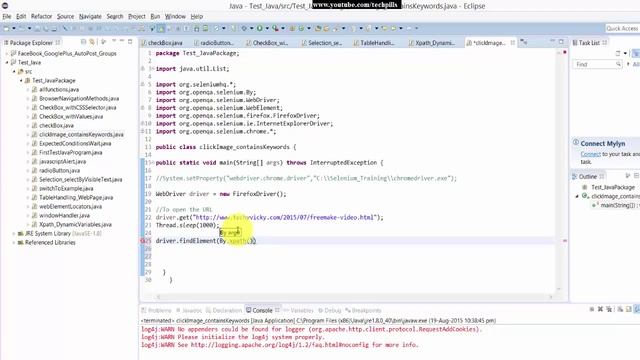Open the Run dropdown arrow
Viewport: 640px width, 360px height.
click(267, 28)
